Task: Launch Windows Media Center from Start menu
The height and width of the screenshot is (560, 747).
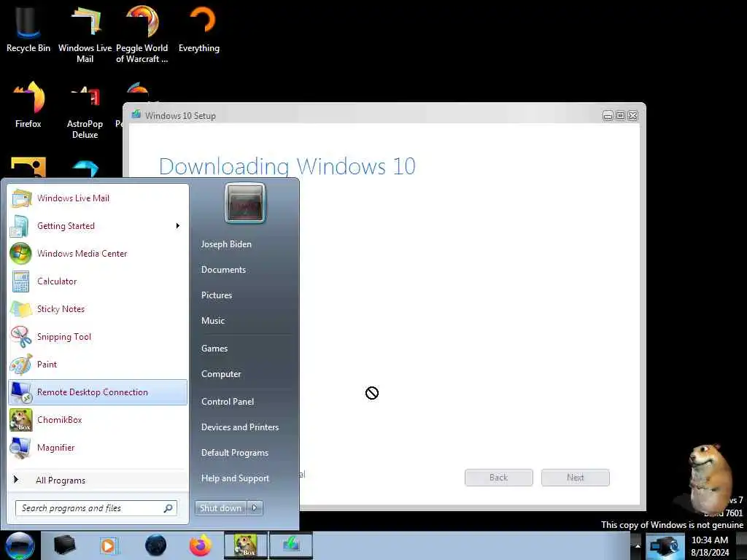Action: click(x=98, y=253)
